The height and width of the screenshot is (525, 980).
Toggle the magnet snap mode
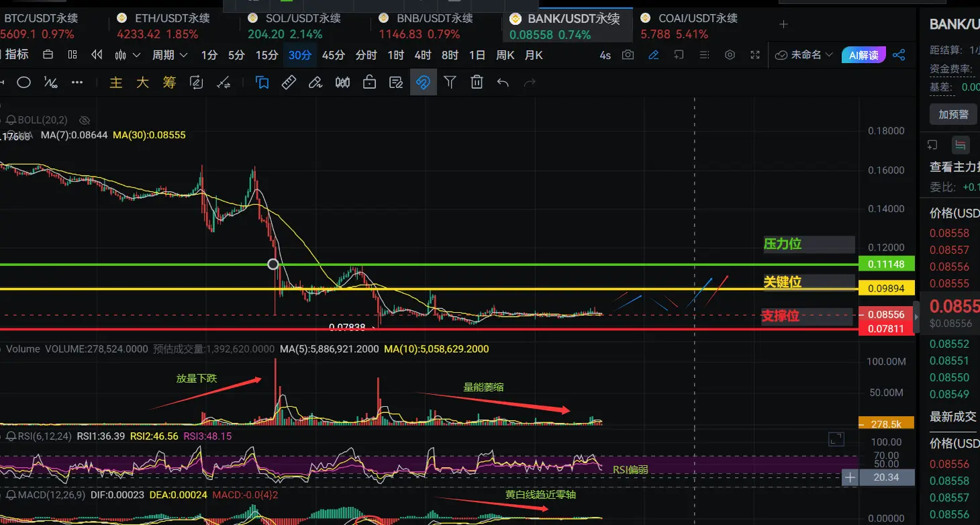point(423,83)
